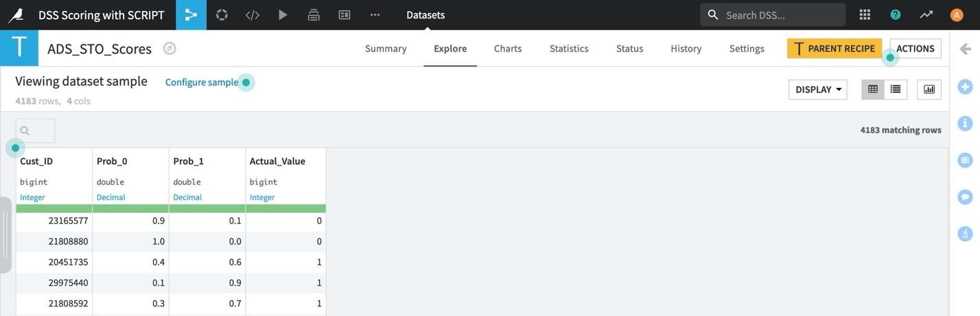Change Prob_0 Decimal meaning type
Screen dimensions: 980x316
[x=111, y=197]
